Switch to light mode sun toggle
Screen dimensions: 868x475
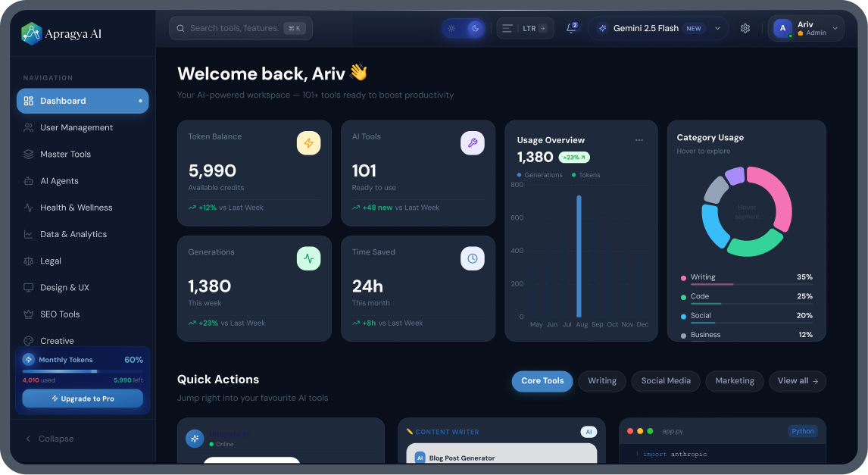[451, 29]
